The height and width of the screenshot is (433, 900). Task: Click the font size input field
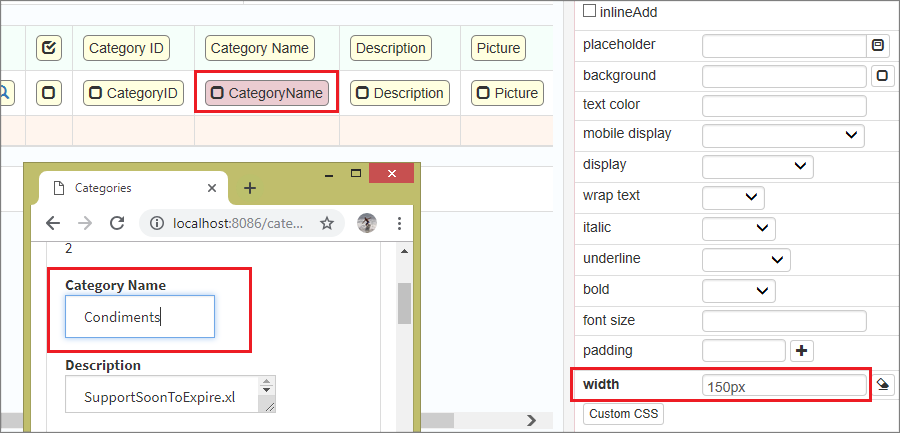click(784, 321)
